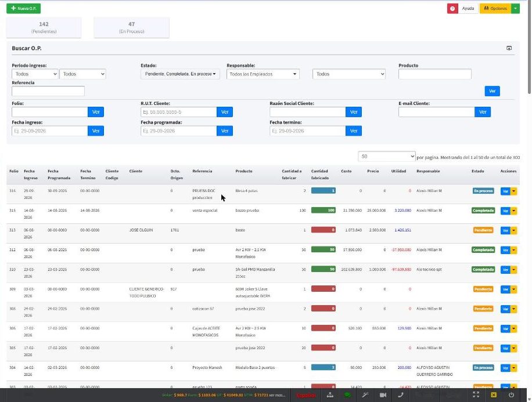
Task: Expand the Estado multi-select dropdown
Action: (180, 74)
